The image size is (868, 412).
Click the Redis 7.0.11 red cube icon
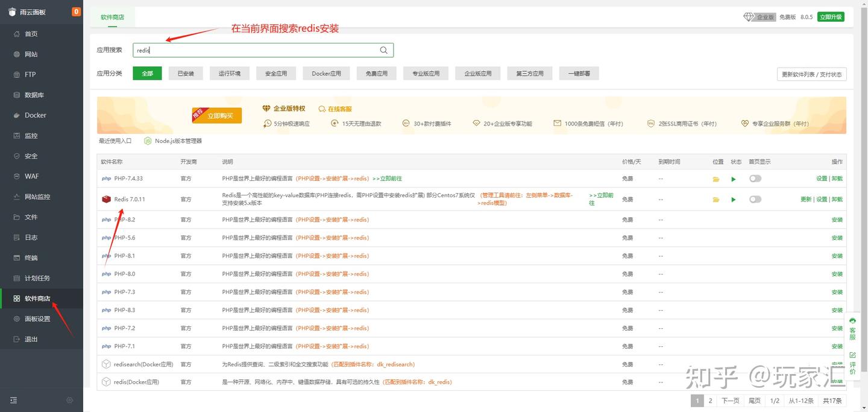pos(107,199)
